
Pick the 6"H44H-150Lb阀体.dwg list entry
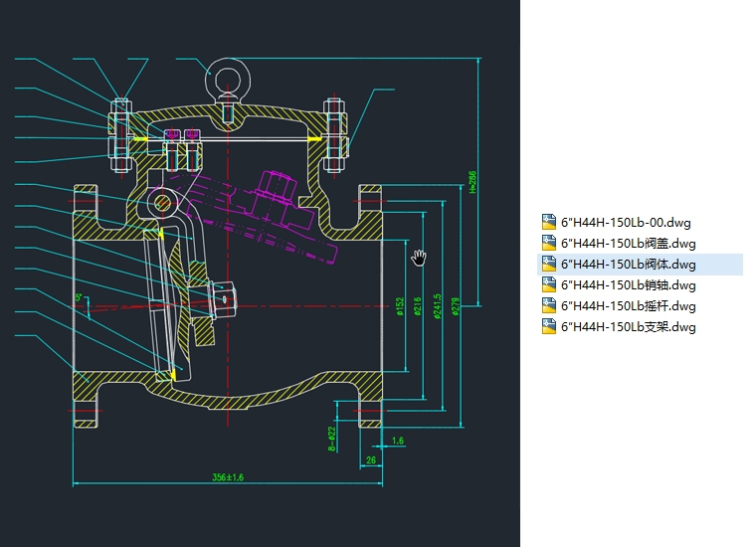coord(629,264)
